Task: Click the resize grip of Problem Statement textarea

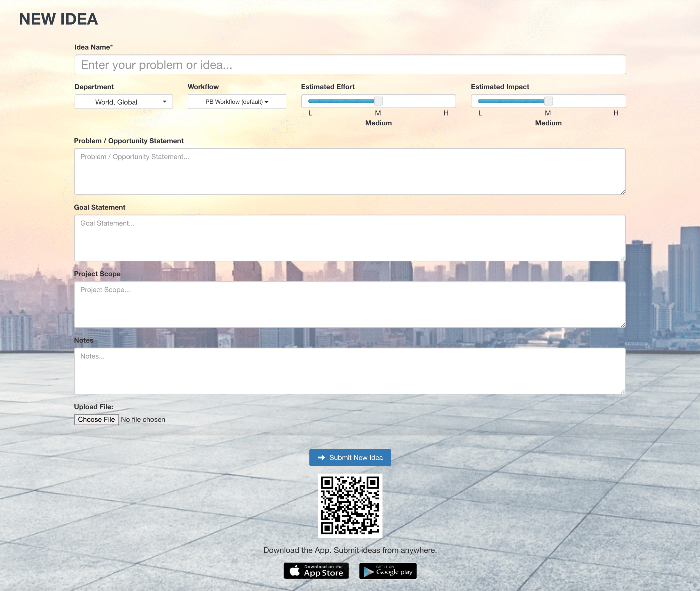Action: tap(623, 192)
